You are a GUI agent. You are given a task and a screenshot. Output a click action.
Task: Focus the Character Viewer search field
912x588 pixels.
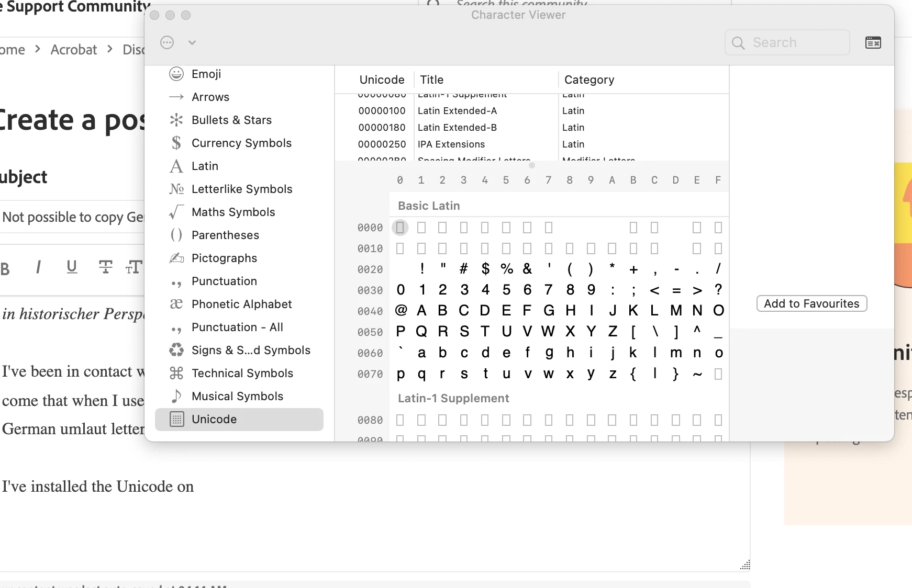pos(787,42)
